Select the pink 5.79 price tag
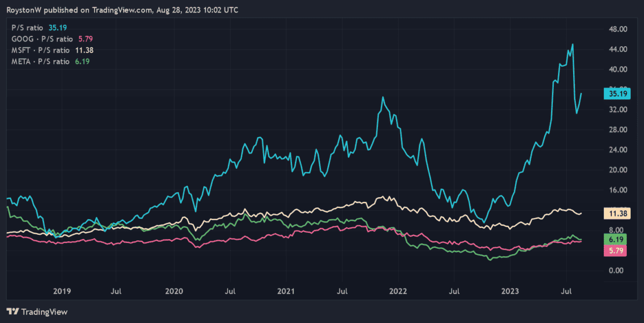Image resolution: width=644 pixels, height=323 pixels. pyautogui.click(x=612, y=250)
